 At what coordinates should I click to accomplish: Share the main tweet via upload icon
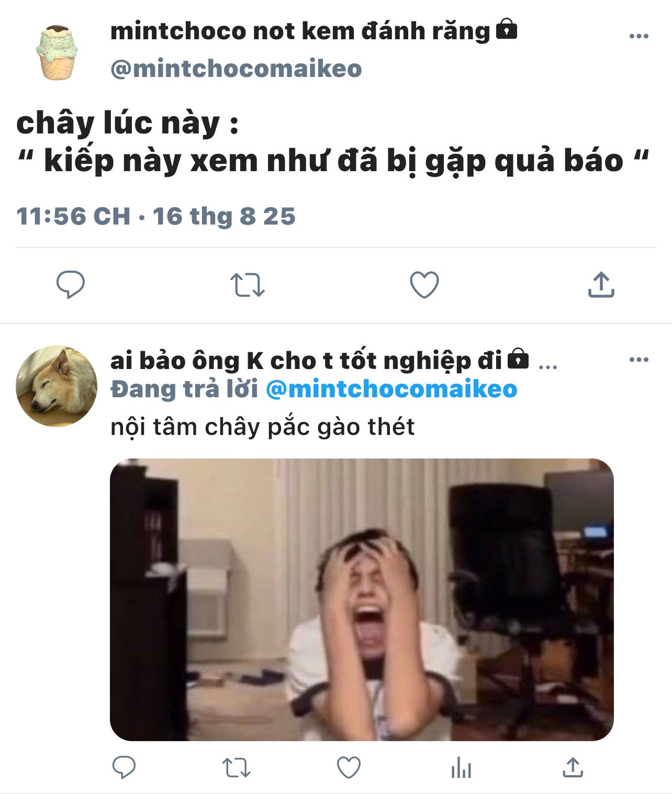(601, 285)
